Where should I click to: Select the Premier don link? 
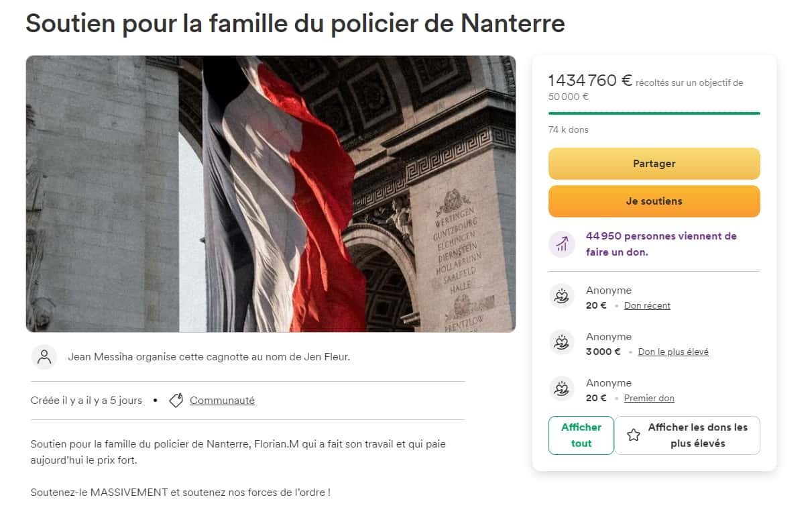coord(649,398)
